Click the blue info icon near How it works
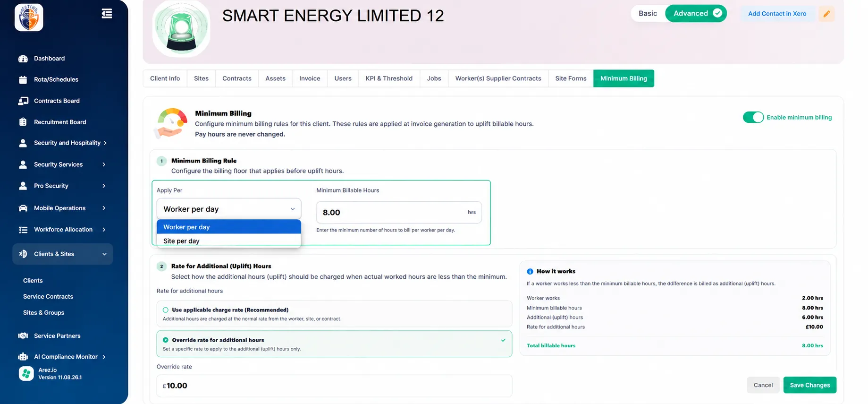The image size is (868, 404). click(x=530, y=271)
